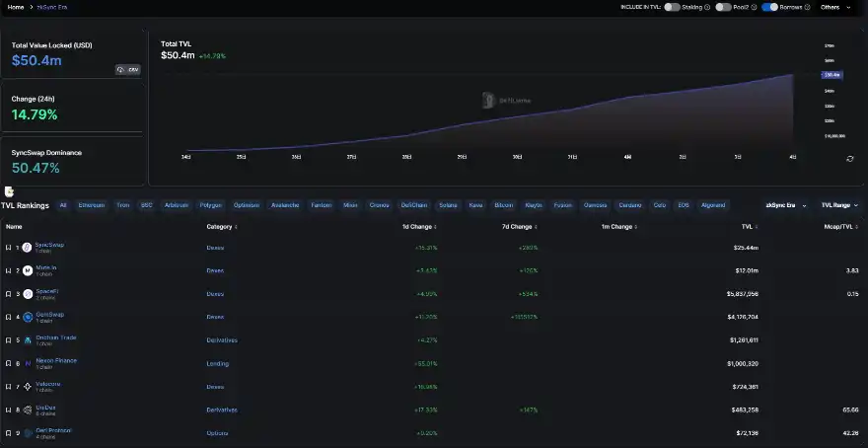
Task: Enable the Staking toggle
Action: 672,7
